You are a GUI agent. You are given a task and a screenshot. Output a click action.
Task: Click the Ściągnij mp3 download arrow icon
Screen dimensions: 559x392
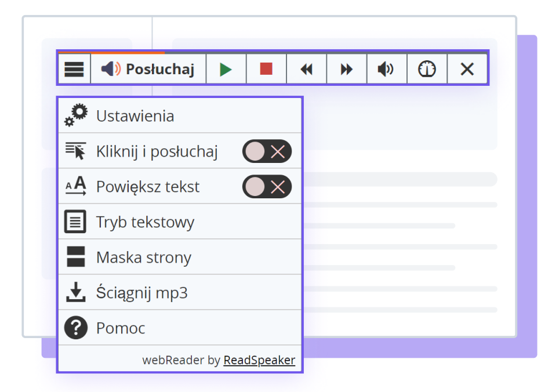[x=75, y=293]
